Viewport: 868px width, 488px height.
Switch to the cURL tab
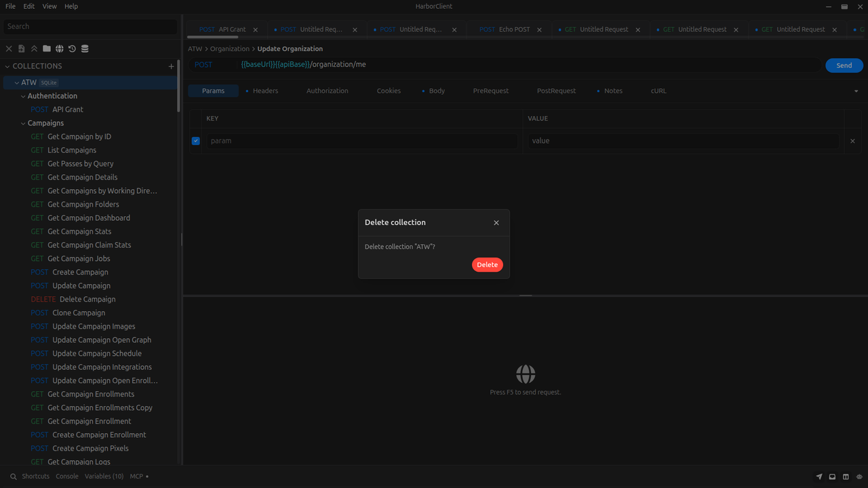(x=658, y=91)
